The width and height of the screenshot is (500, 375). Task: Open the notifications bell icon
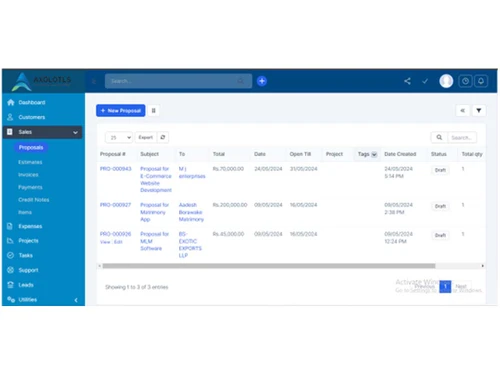(481, 81)
